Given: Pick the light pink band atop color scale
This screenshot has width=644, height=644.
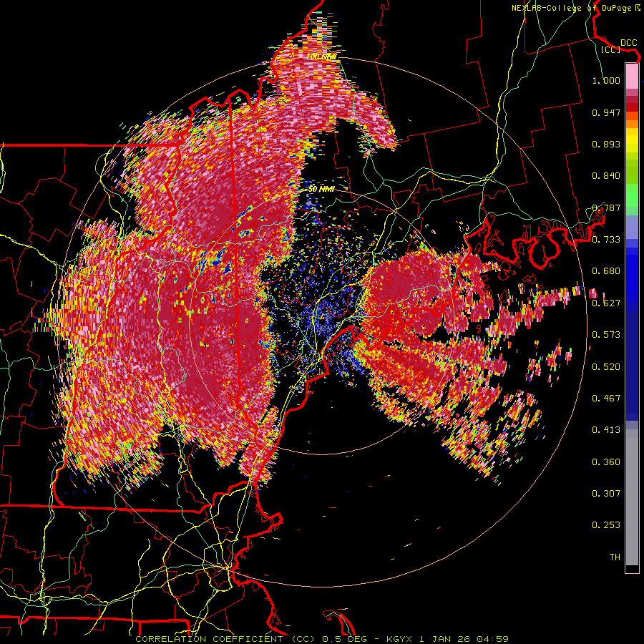Looking at the screenshot, I should (x=632, y=76).
